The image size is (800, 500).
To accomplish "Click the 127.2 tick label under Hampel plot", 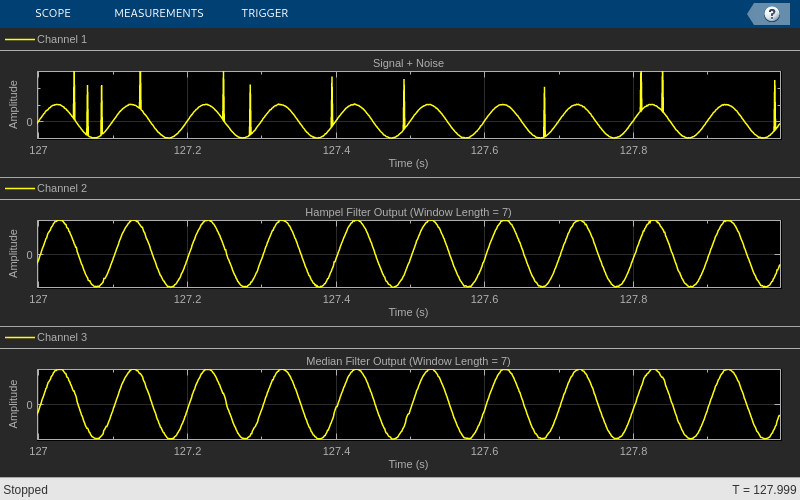I will point(187,299).
